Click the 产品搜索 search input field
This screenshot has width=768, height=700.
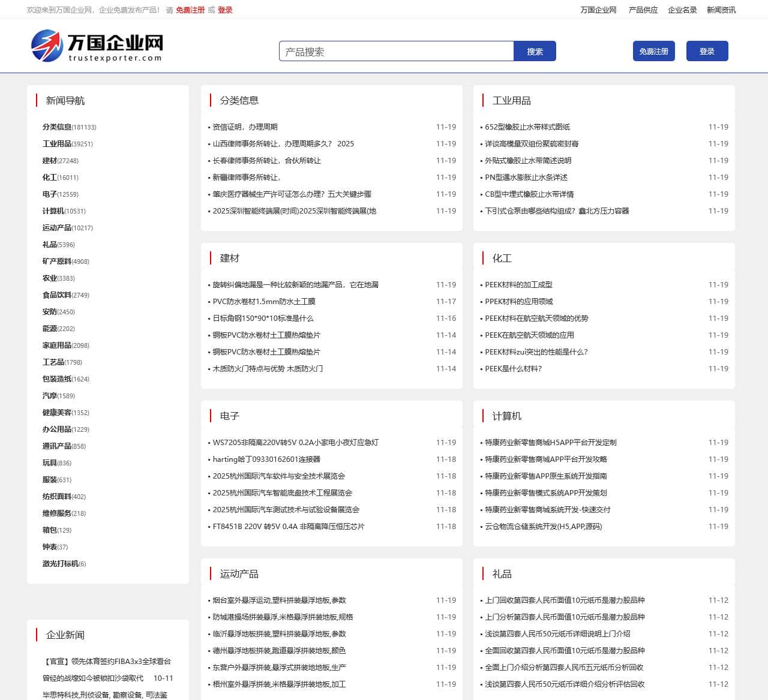[x=396, y=51]
